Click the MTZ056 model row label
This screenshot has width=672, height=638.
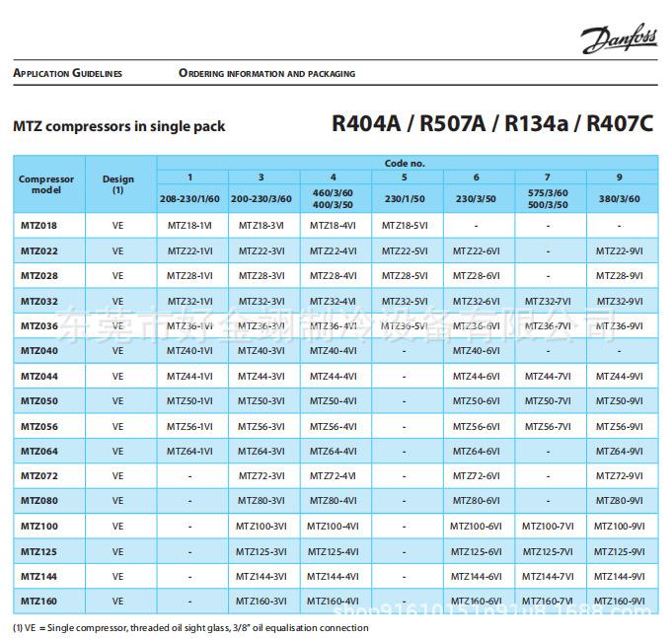click(39, 426)
